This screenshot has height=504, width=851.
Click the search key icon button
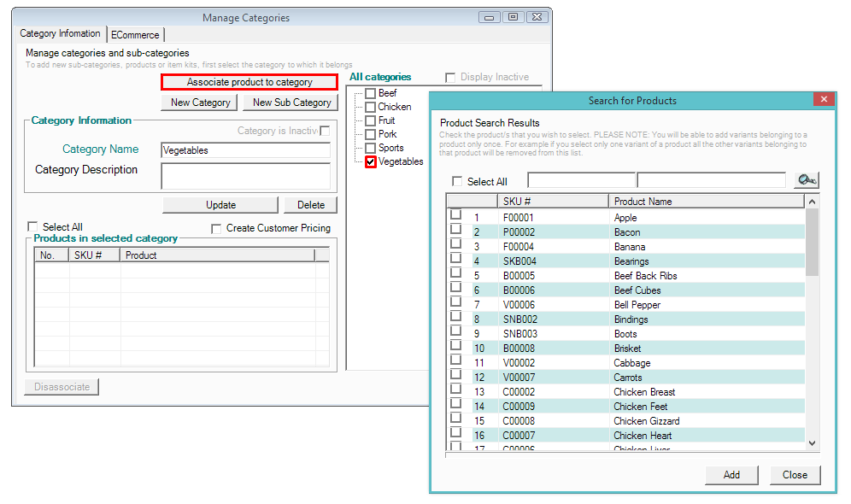tap(805, 180)
